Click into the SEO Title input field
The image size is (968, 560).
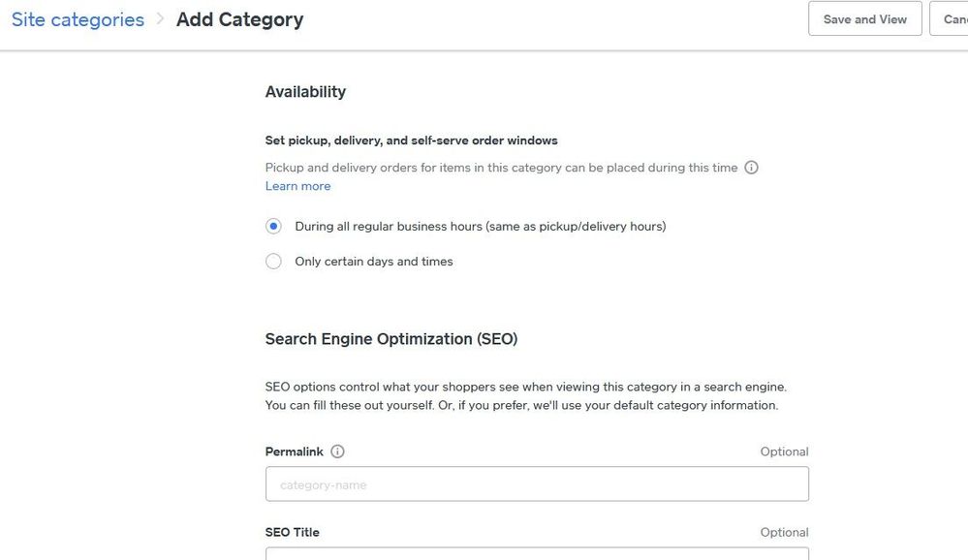(x=537, y=554)
